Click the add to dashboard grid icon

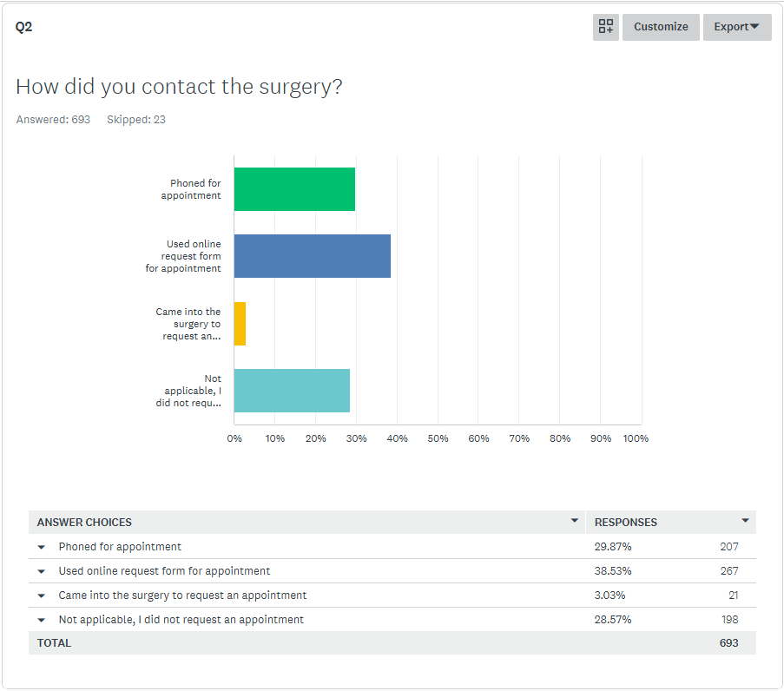[606, 27]
